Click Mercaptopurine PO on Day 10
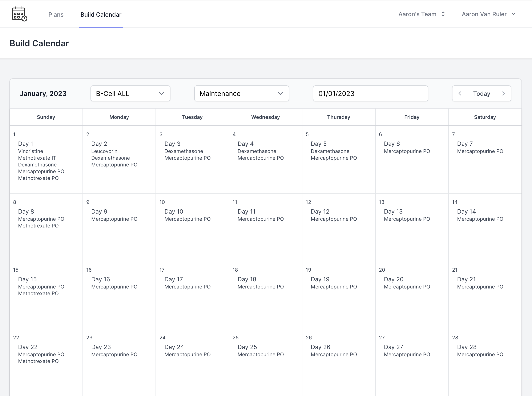532x396 pixels. click(188, 219)
